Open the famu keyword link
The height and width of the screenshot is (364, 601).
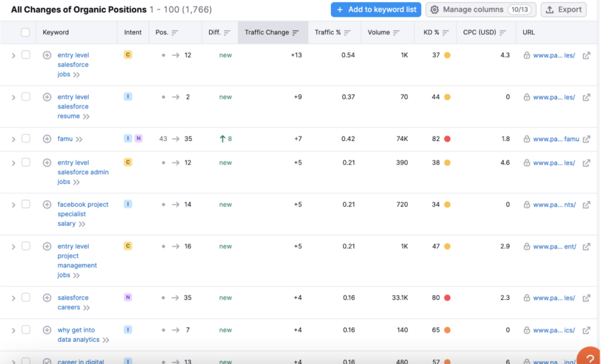(66, 139)
